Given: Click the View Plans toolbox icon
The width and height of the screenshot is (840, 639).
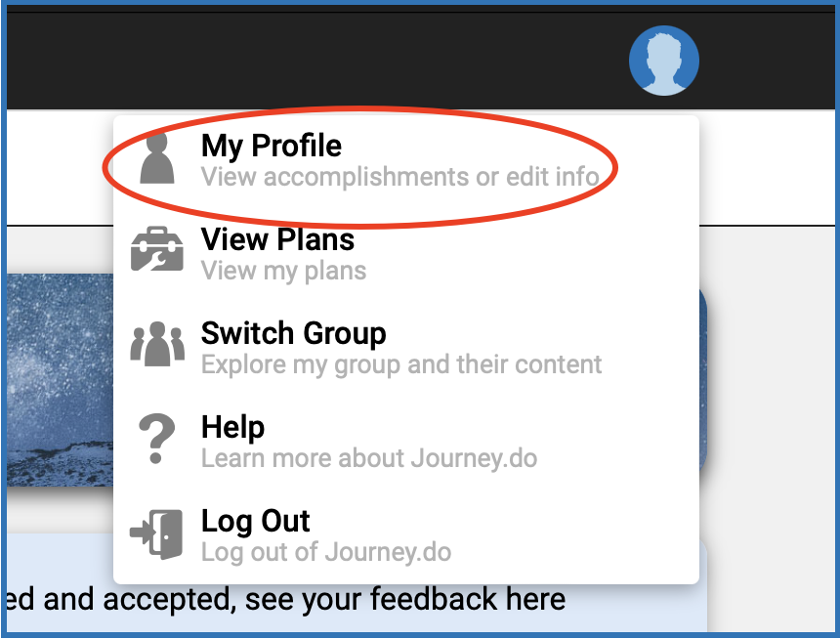Looking at the screenshot, I should point(157,251).
